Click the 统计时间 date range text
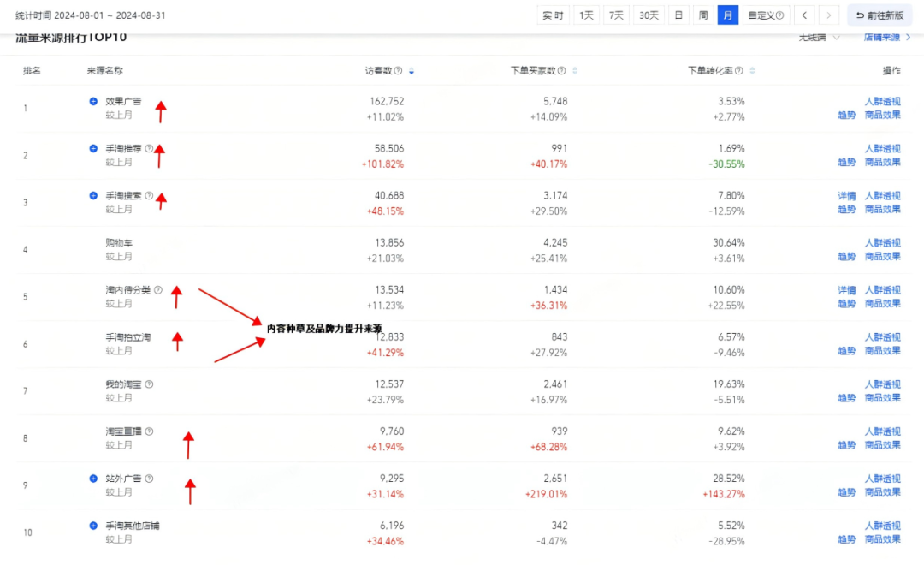Viewport: 924px width, 565px height. [x=90, y=15]
